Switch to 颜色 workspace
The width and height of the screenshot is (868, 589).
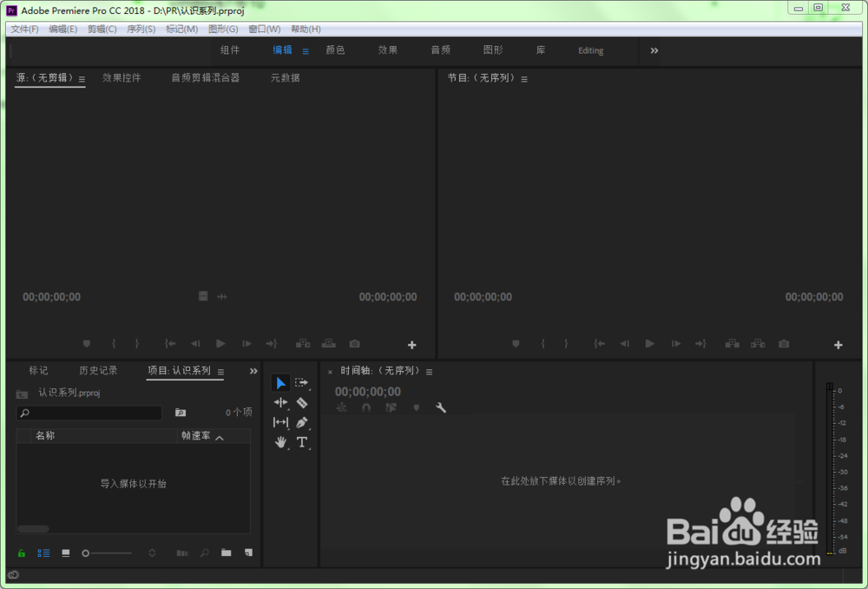tap(335, 50)
